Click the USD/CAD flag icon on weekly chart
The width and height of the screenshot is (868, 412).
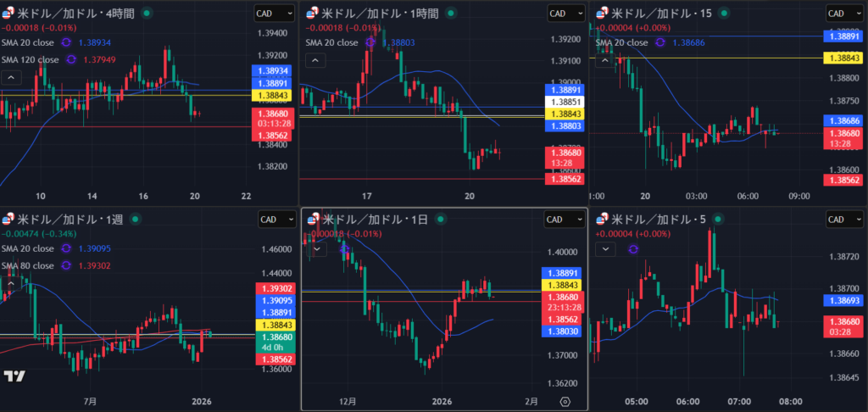point(8,220)
